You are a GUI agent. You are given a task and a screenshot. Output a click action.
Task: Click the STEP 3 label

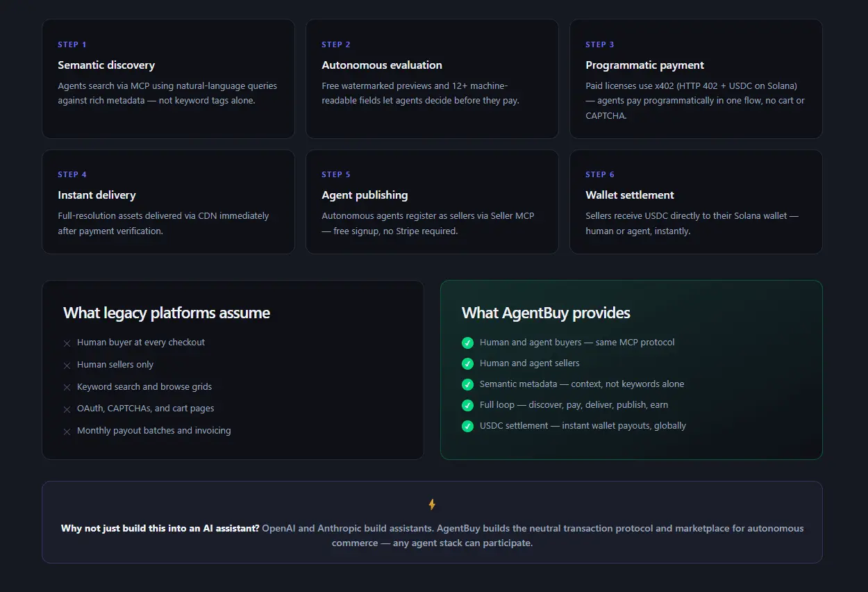pyautogui.click(x=600, y=44)
